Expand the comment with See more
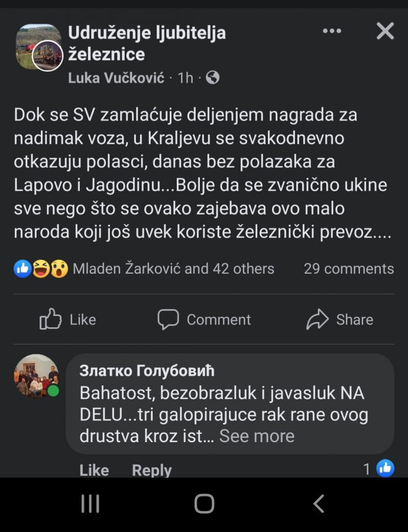The height and width of the screenshot is (532, 408). [257, 436]
